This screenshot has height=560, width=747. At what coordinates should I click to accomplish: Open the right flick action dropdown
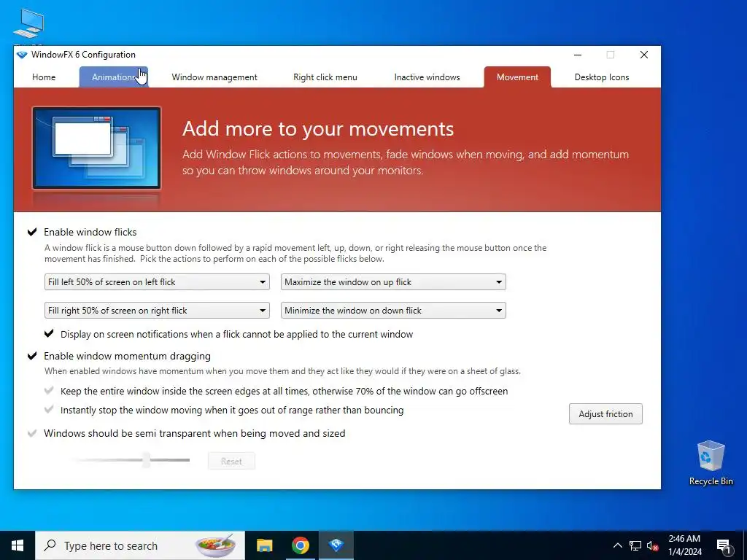(157, 311)
